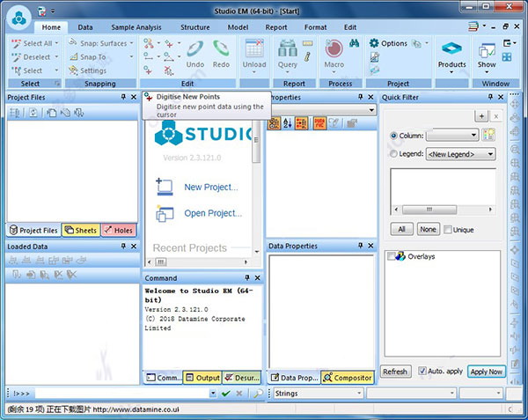Select the Legend radio button
This screenshot has width=528, height=420.
click(x=393, y=153)
